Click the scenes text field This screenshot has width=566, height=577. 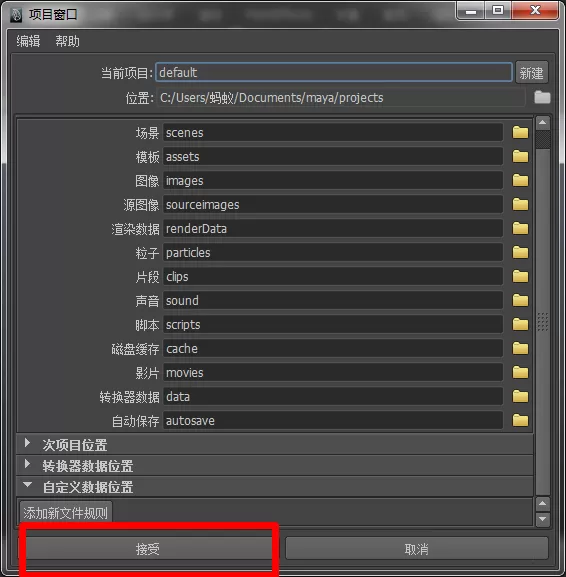click(333, 132)
